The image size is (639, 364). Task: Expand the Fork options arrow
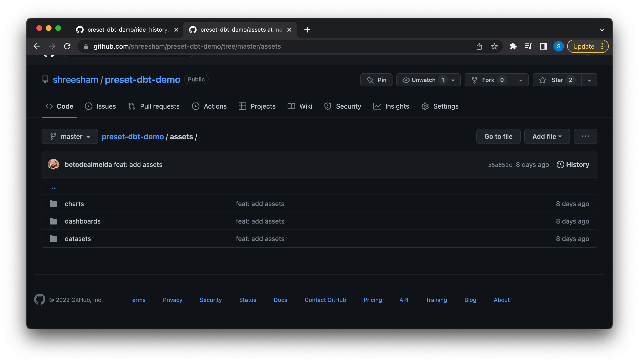click(x=521, y=80)
